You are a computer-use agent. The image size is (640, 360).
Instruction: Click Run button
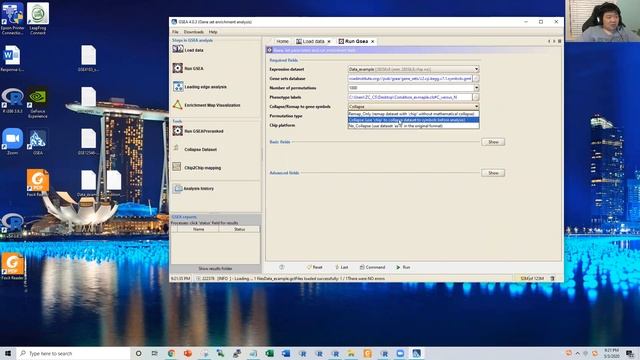[403, 267]
